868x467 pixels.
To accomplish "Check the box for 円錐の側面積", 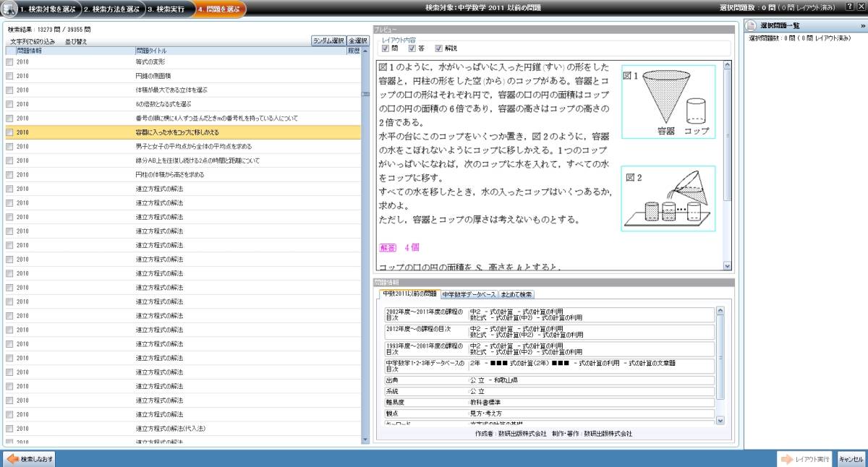I will (9, 76).
